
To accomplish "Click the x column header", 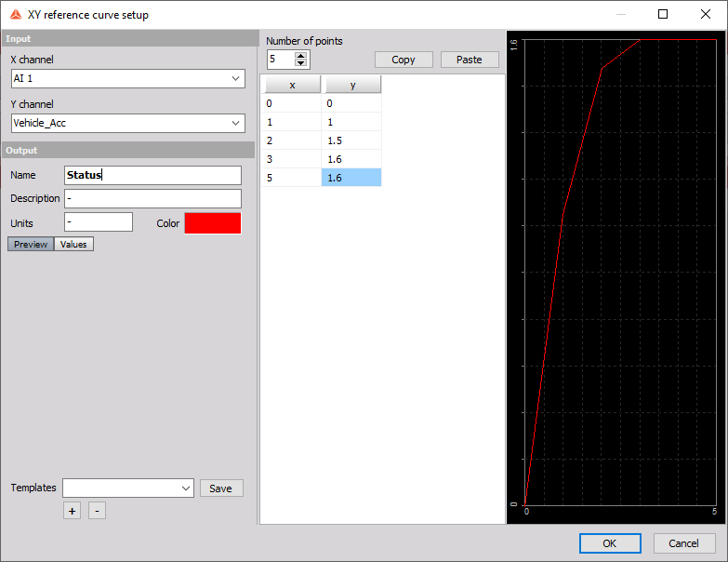I will click(293, 85).
